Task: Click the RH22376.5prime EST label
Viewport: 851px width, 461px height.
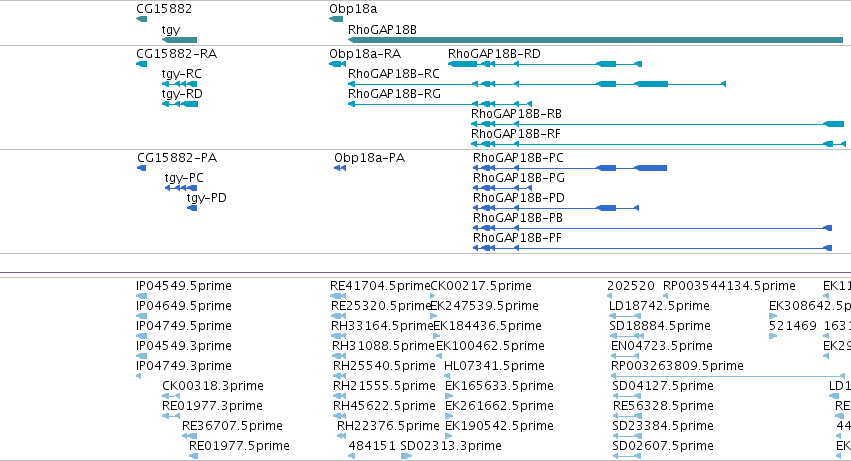Action: point(388,426)
